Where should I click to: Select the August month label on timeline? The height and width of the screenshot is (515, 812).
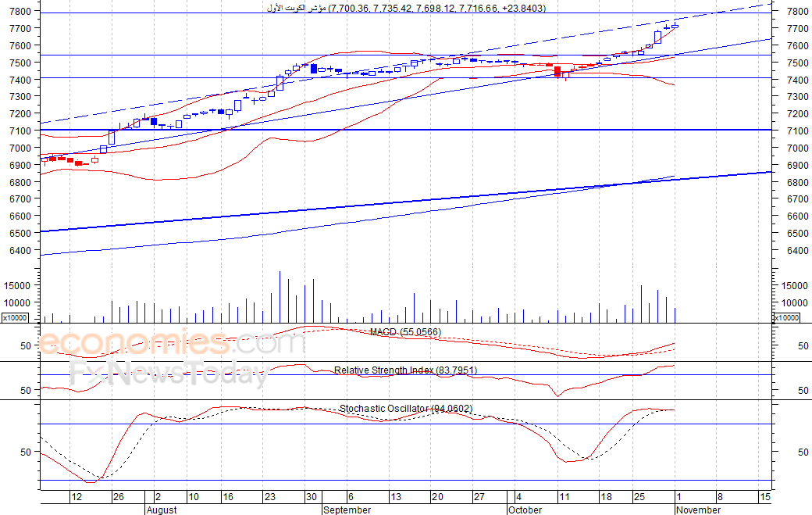pyautogui.click(x=162, y=510)
